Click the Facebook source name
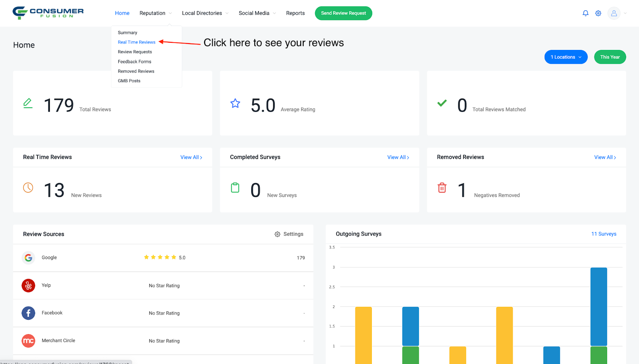The height and width of the screenshot is (364, 639). [x=52, y=313]
